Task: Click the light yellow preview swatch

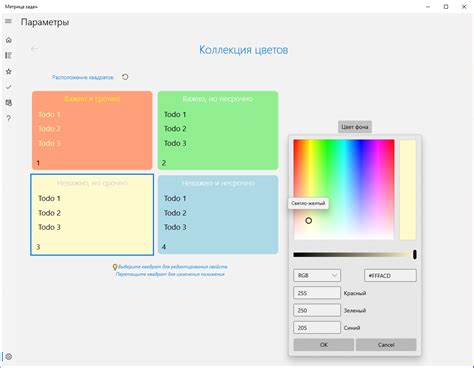Action: [x=408, y=189]
